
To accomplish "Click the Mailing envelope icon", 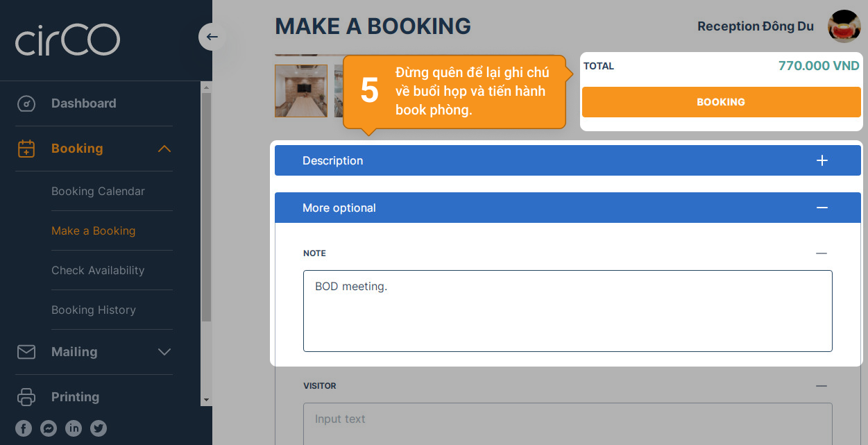I will tap(26, 352).
